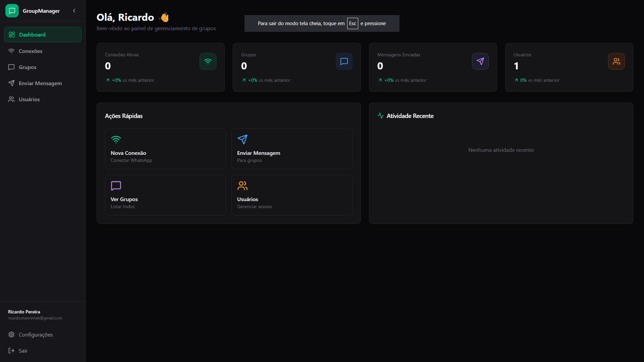
Task: Click the purple chat icon in Ver Grupos card
Action: [116, 186]
